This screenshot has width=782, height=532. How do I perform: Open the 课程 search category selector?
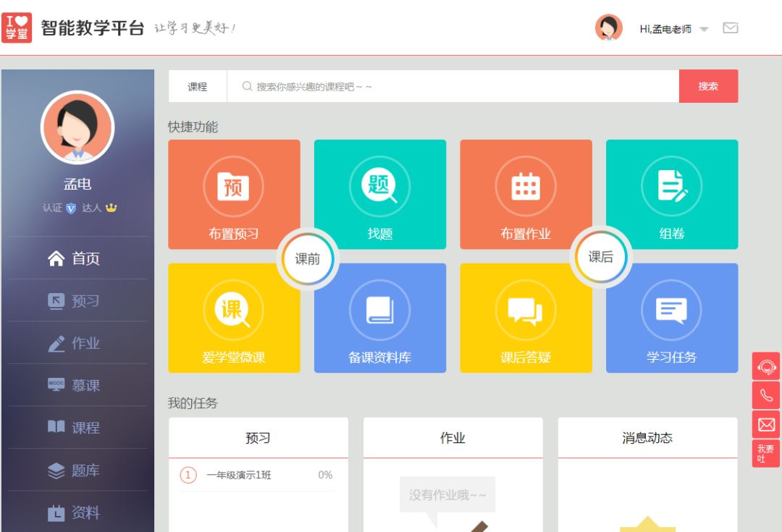[197, 86]
